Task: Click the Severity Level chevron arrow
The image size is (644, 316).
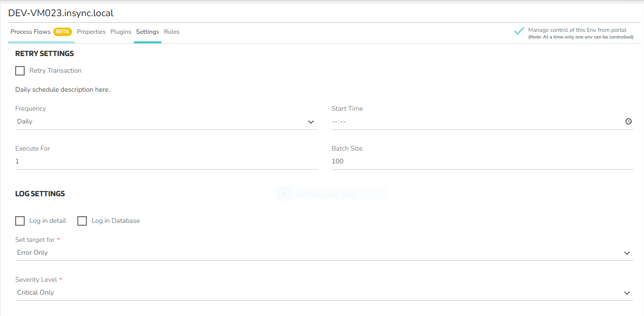Action: click(627, 293)
